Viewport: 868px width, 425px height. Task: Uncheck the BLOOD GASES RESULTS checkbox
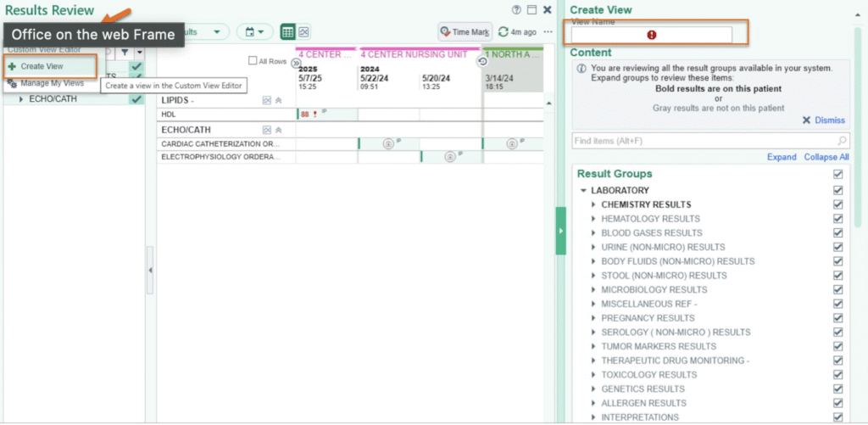[x=837, y=233]
